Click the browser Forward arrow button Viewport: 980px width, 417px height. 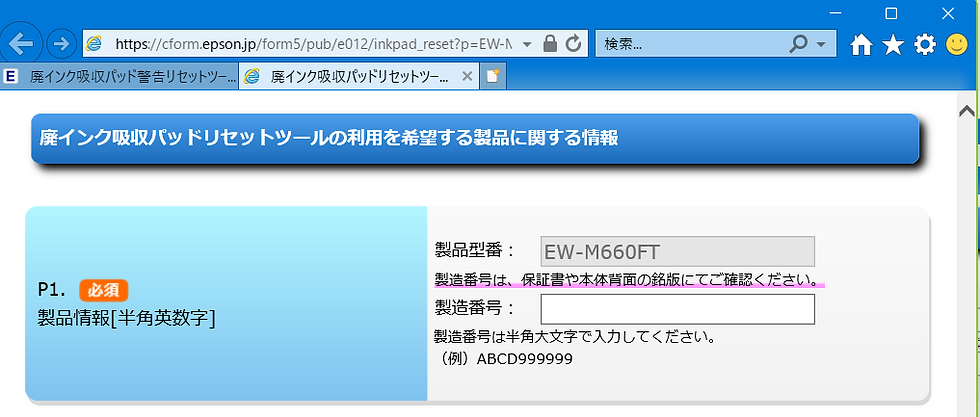point(61,44)
